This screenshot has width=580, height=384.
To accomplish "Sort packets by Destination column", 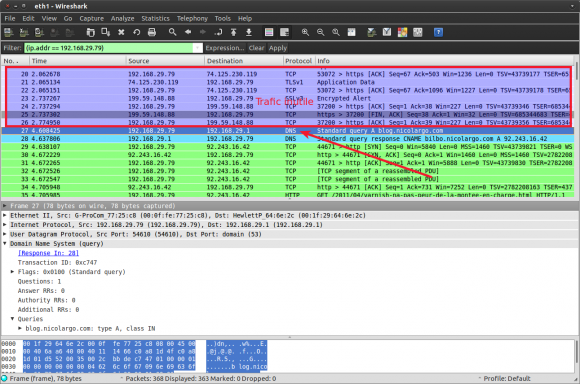I will (x=243, y=61).
